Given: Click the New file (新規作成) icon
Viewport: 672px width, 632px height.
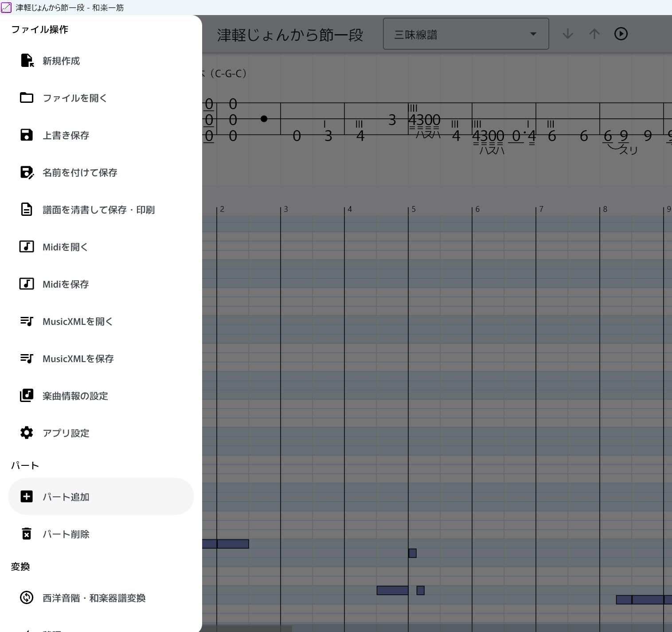Looking at the screenshot, I should 27,61.
